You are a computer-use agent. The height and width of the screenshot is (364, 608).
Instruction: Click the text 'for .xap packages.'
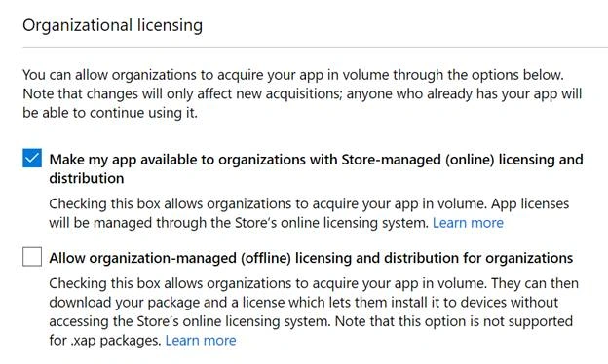(105, 340)
